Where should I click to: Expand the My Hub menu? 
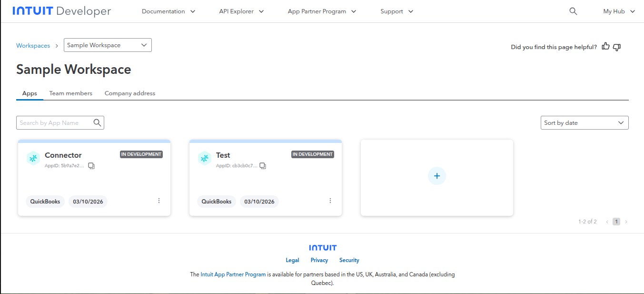pos(619,11)
